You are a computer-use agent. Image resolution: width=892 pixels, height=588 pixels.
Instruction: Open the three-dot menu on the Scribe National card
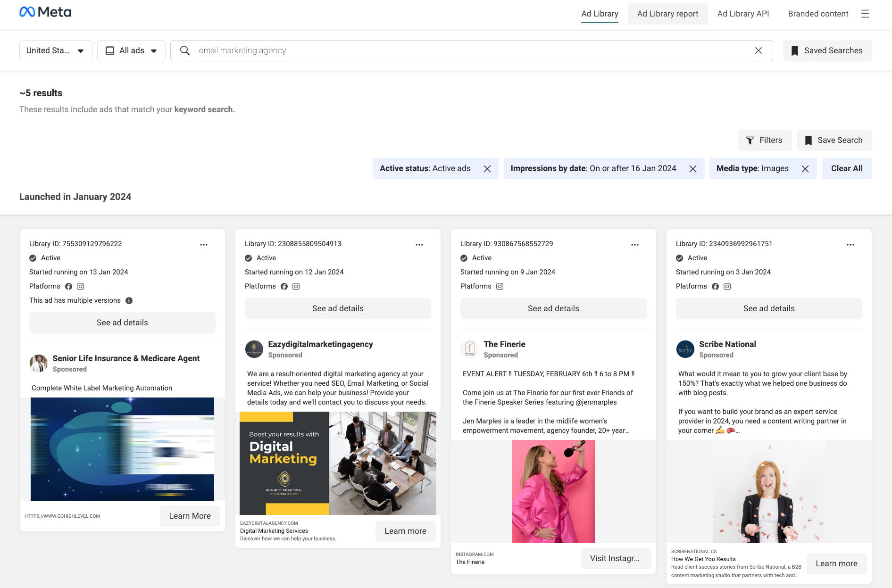[x=850, y=244]
